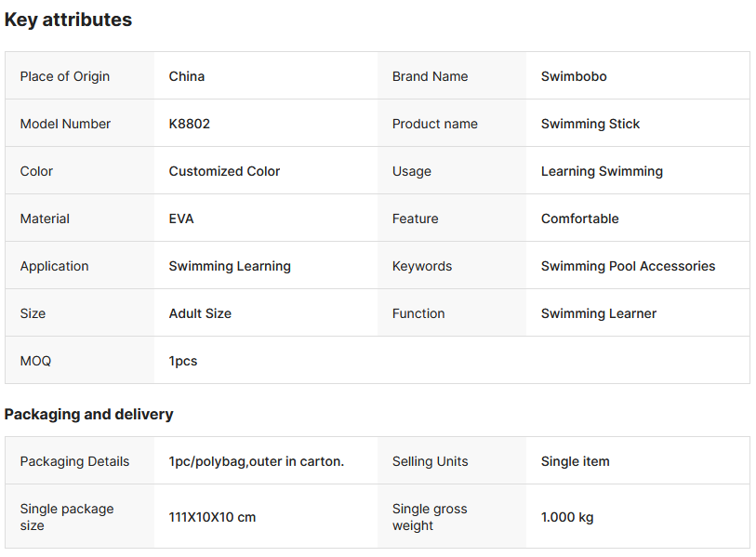Click the China place of origin value
The width and height of the screenshot is (756, 557).
[x=187, y=76]
